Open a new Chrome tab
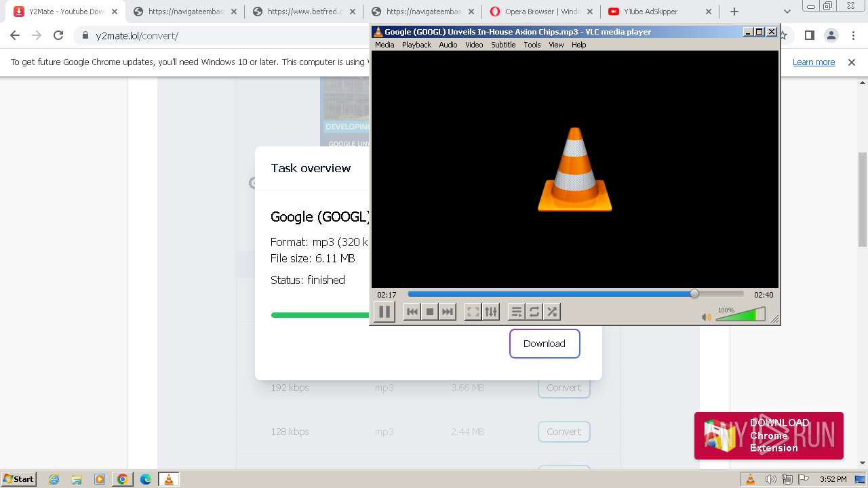Screen dimensions: 868x488 [734, 12]
